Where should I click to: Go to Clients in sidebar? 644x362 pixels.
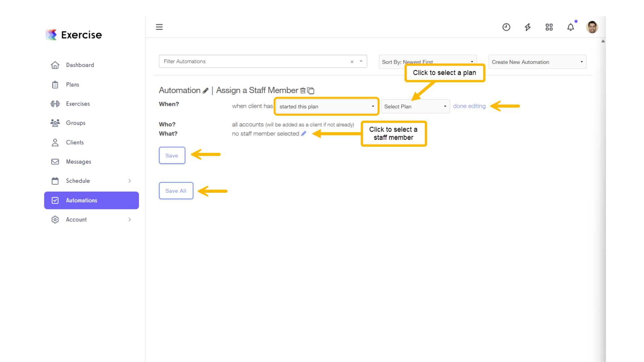75,142
